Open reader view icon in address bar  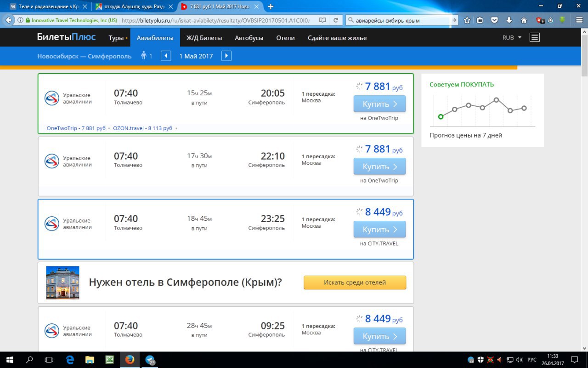tap(323, 20)
